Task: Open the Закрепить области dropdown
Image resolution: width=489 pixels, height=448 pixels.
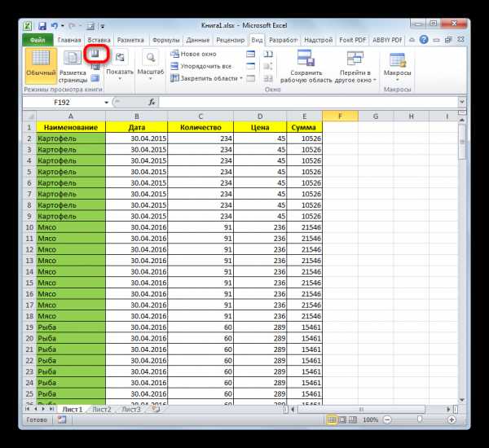Action: pos(206,78)
